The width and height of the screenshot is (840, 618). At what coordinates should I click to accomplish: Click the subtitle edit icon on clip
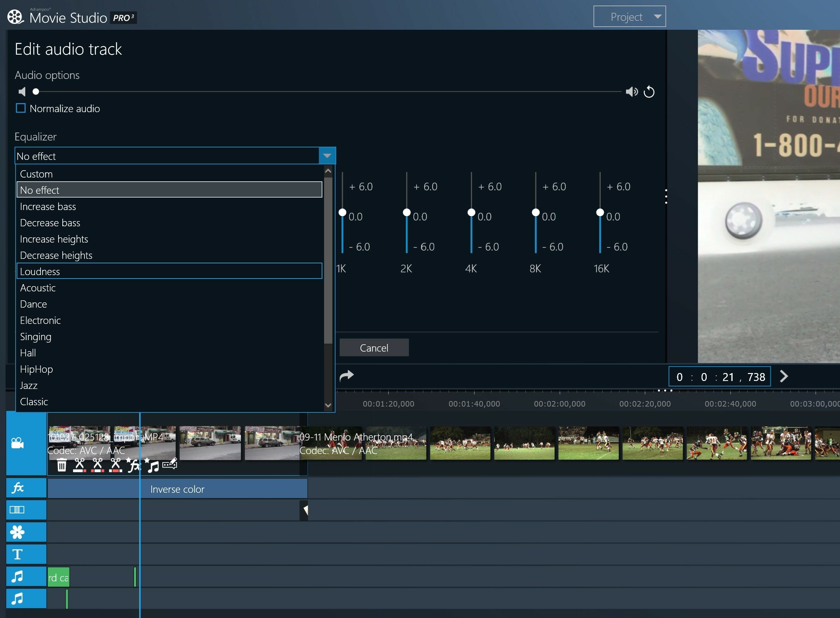click(170, 465)
